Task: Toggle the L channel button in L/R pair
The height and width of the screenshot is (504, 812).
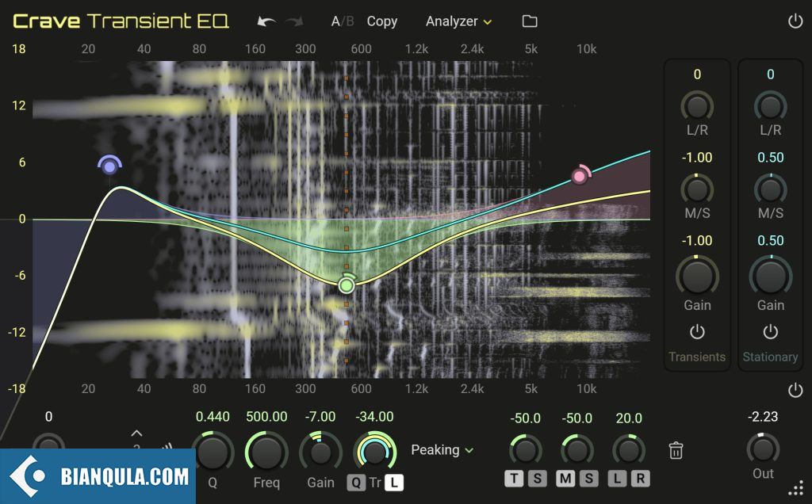Action: point(617,479)
